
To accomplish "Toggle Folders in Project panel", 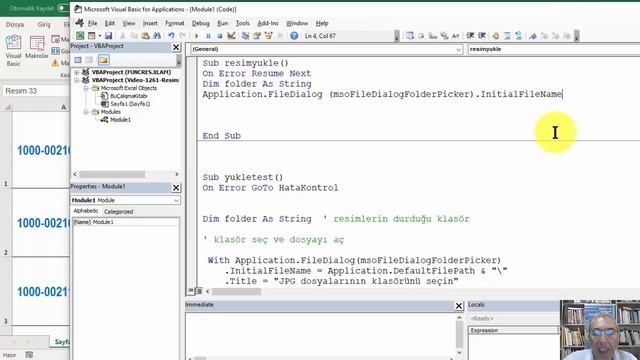I will tap(104, 60).
